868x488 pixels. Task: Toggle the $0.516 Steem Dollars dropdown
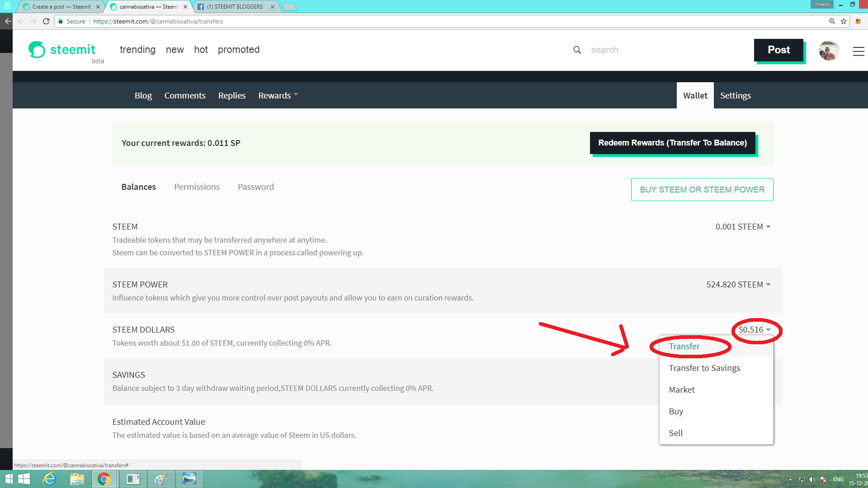coord(754,330)
